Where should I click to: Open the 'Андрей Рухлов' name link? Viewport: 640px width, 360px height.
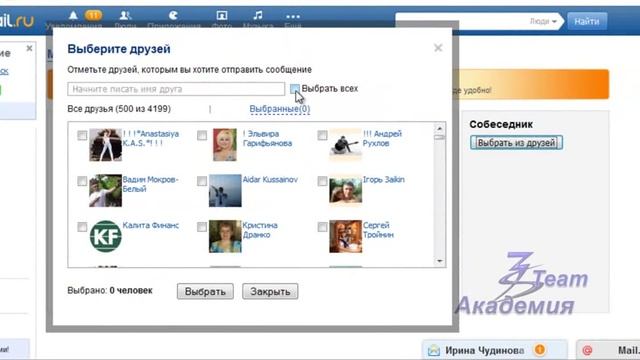point(382,138)
